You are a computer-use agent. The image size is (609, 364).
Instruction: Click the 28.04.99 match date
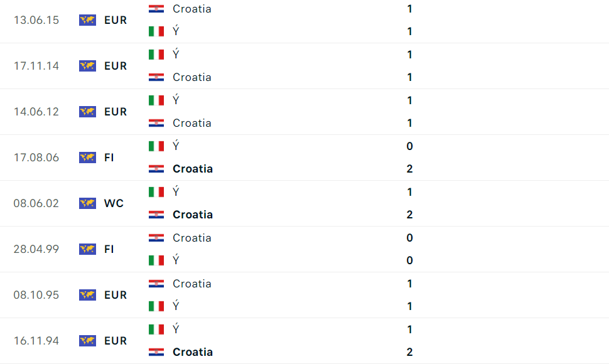pos(36,249)
